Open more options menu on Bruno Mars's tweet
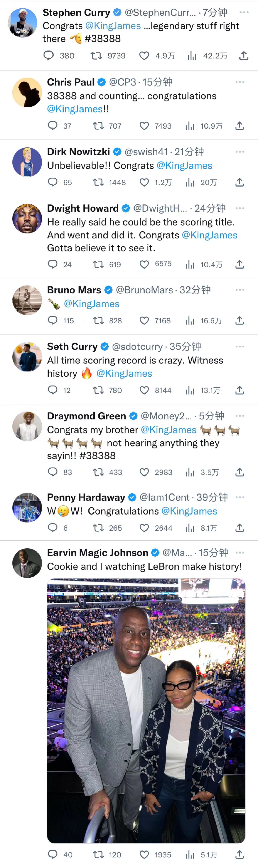The image size is (258, 868). point(240,290)
